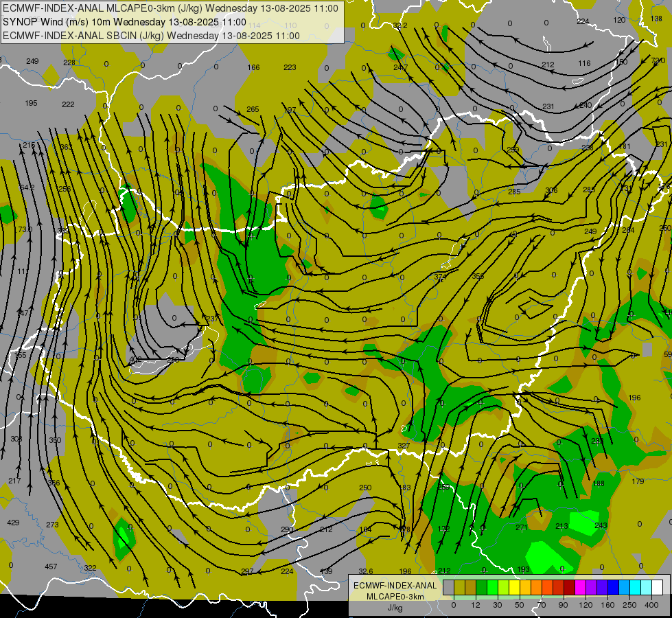Click the map value 138
The width and height of the screenshot is (672, 618).
click(x=656, y=19)
